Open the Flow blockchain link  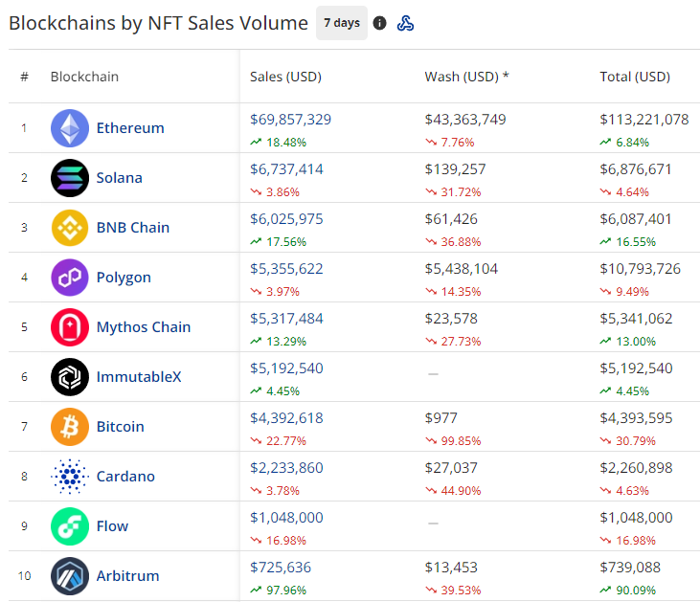click(x=112, y=526)
